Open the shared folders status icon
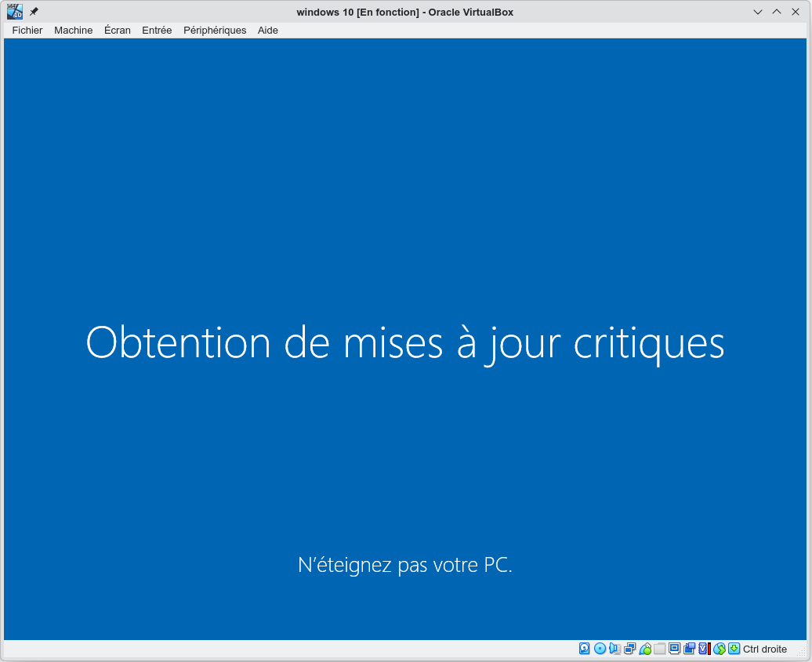812x662 pixels. tap(660, 649)
